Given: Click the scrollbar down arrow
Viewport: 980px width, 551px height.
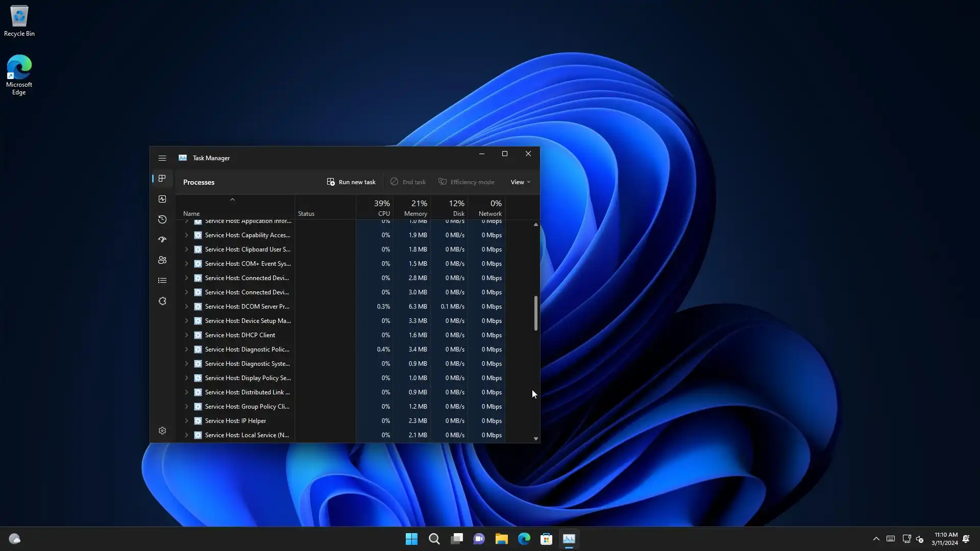Looking at the screenshot, I should coord(535,439).
